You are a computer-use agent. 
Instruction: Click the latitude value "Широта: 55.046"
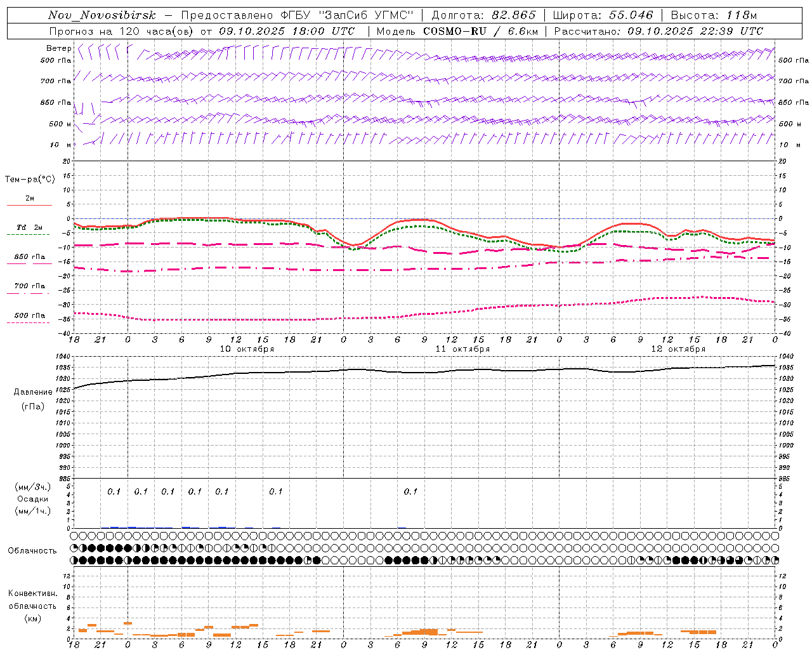click(x=603, y=15)
